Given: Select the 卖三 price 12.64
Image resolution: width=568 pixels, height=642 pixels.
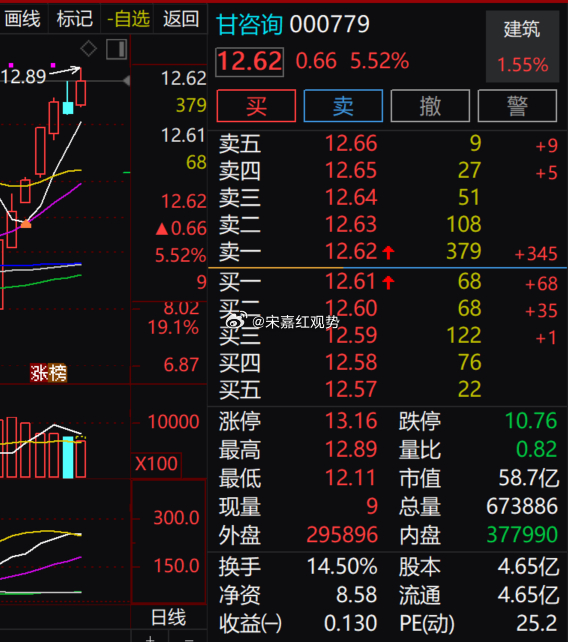Looking at the screenshot, I should [x=351, y=197].
